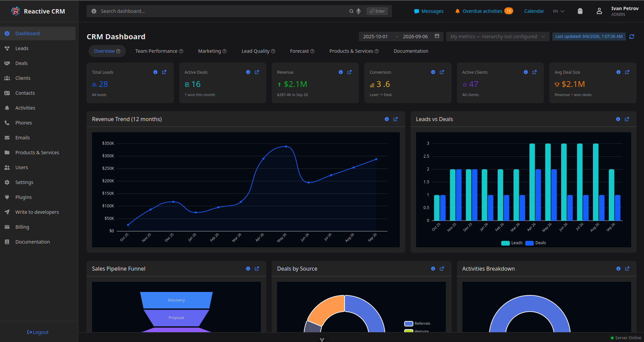Image resolution: width=644 pixels, height=342 pixels.
Task: Select the Proposal funnel stage
Action: click(x=176, y=318)
